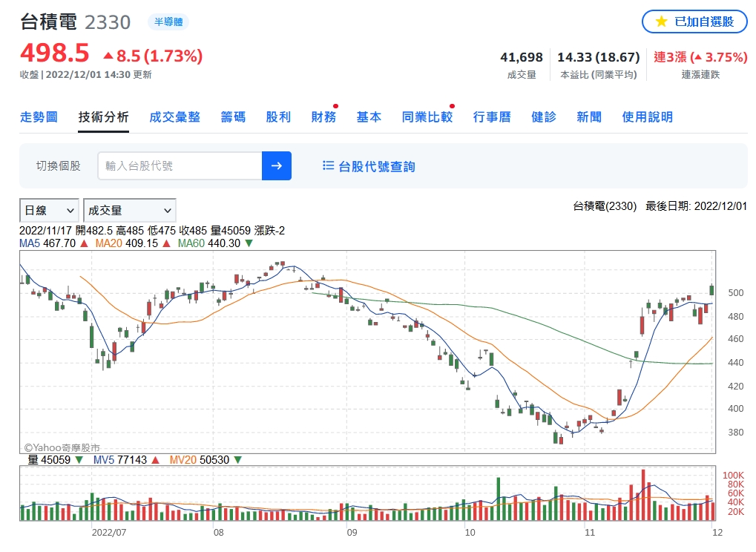This screenshot has height=552, width=756.
Task: Go to the 新聞 tab
Action: click(x=589, y=116)
